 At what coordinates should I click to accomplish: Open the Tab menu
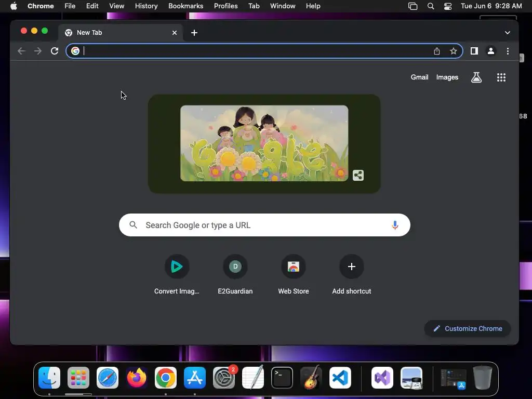click(254, 6)
